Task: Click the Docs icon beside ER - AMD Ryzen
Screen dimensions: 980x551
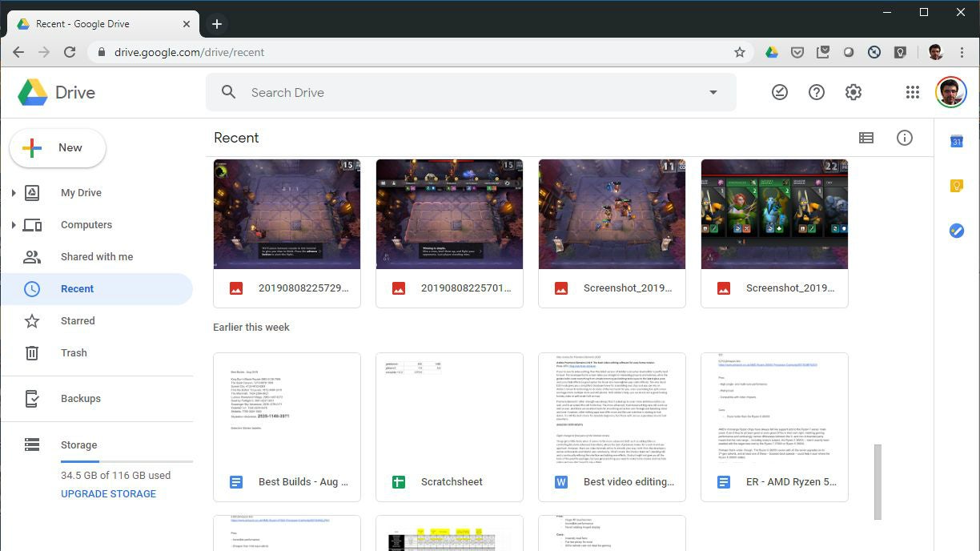Action: [x=724, y=482]
